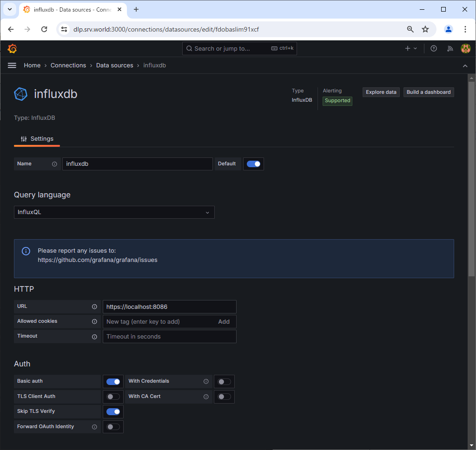
Task: Click the influxdb breadcrumb
Action: tap(154, 65)
